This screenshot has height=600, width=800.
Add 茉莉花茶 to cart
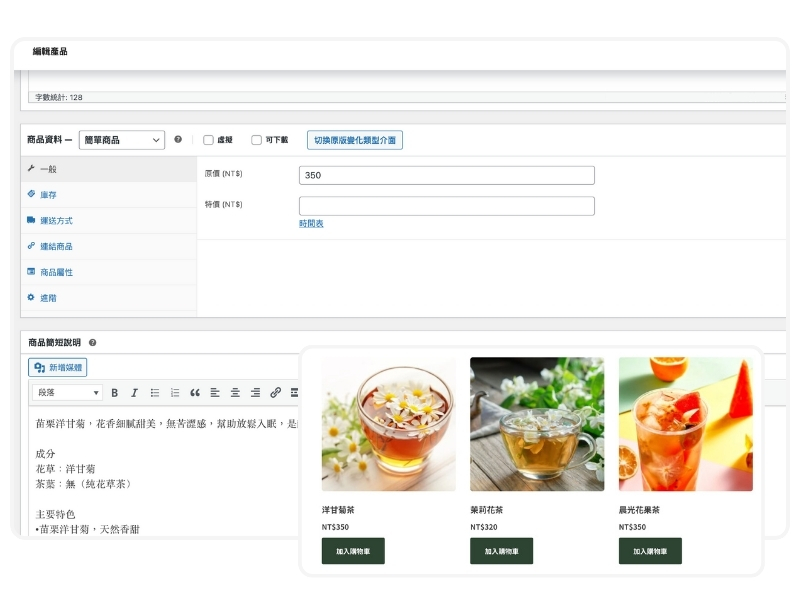501,551
